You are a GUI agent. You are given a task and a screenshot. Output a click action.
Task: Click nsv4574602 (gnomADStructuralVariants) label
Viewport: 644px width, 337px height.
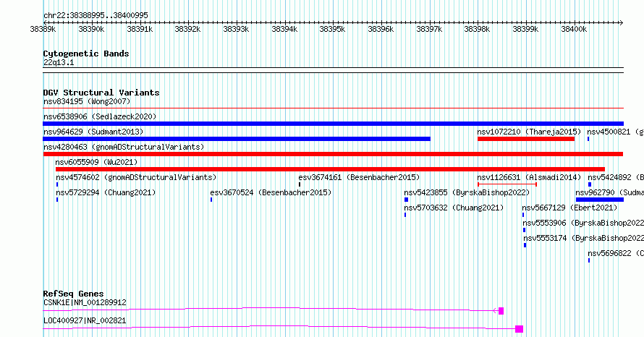[136, 177]
